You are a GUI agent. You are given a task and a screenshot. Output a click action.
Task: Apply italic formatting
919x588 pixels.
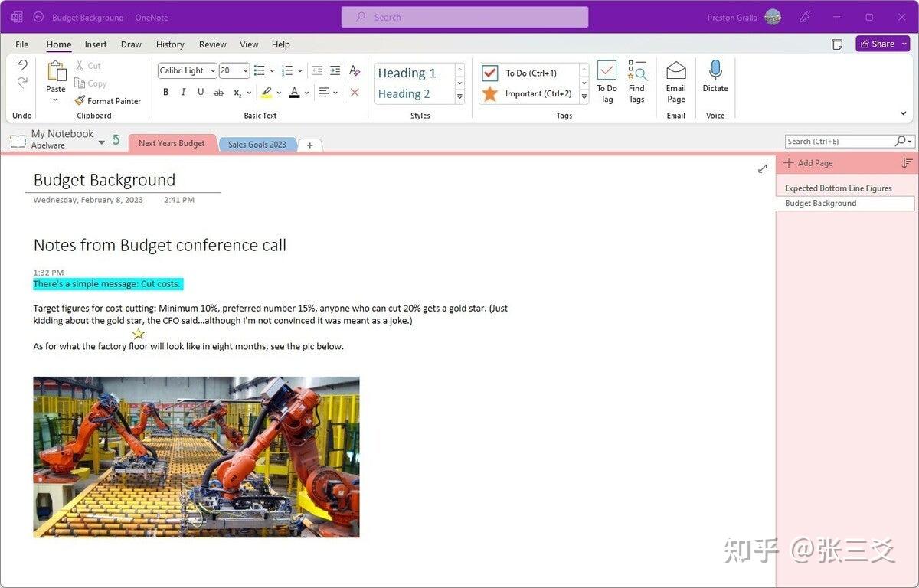[x=183, y=91]
